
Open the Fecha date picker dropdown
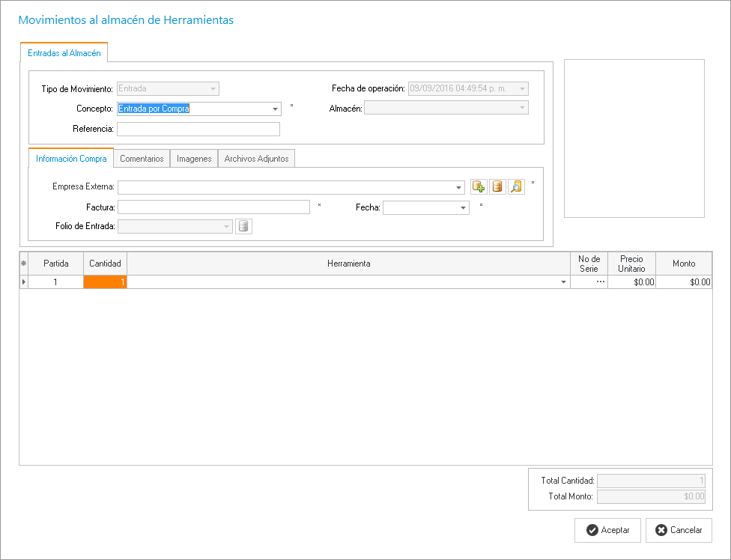click(463, 208)
